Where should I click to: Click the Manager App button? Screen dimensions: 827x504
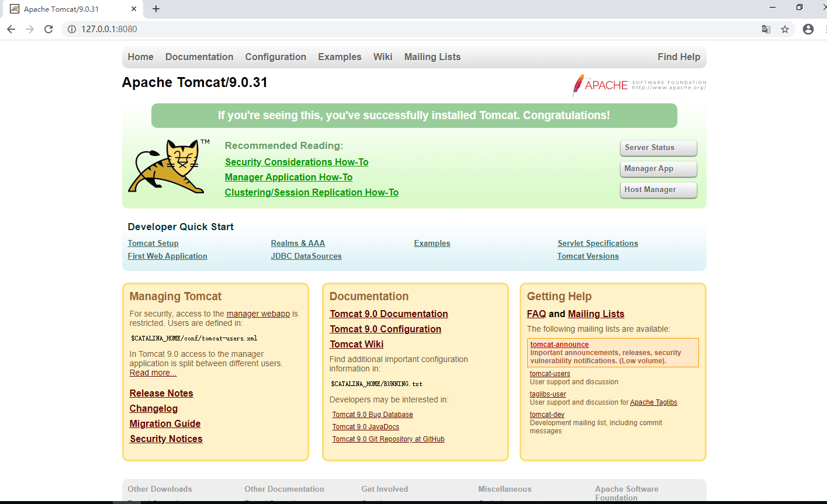pos(658,169)
